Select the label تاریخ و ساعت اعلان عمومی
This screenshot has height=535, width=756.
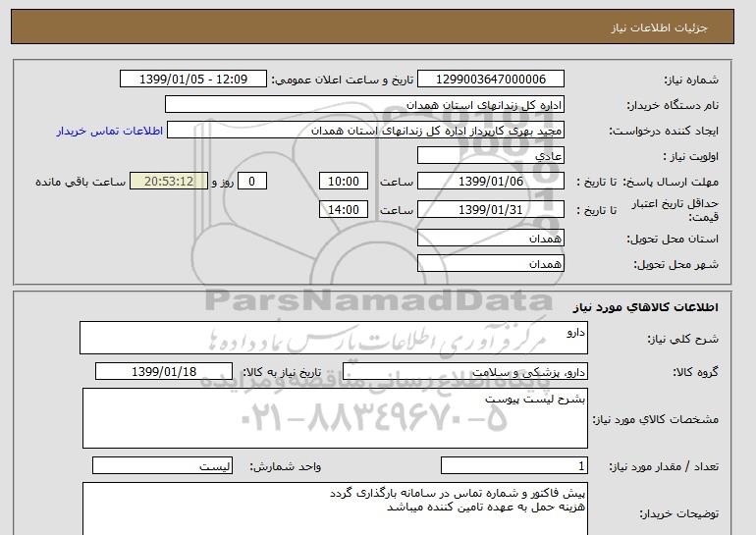pos(343,80)
